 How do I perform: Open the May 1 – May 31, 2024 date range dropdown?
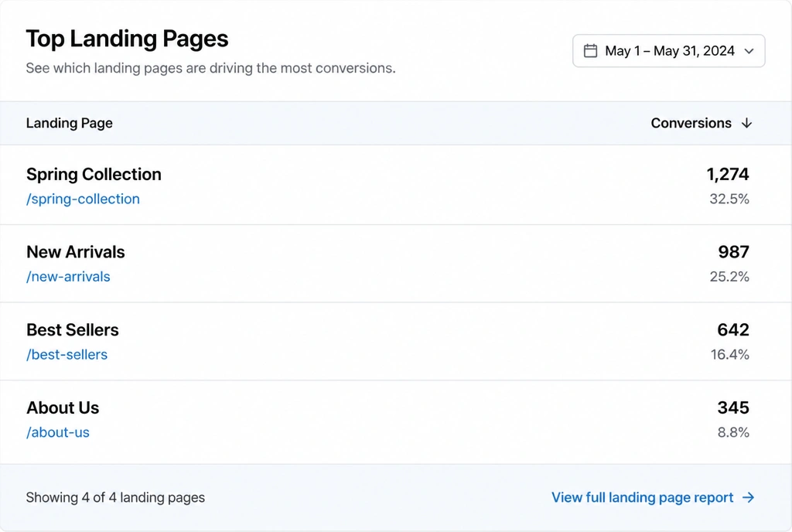[x=669, y=51]
